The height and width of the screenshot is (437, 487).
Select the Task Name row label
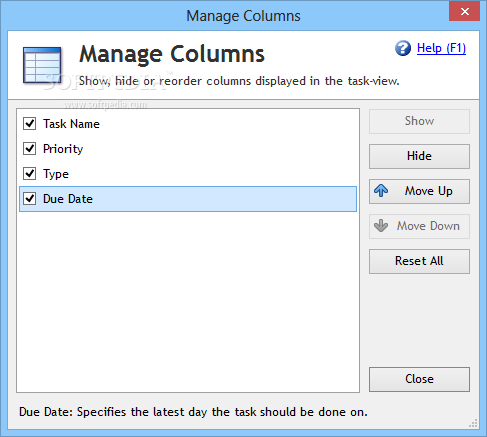71,124
